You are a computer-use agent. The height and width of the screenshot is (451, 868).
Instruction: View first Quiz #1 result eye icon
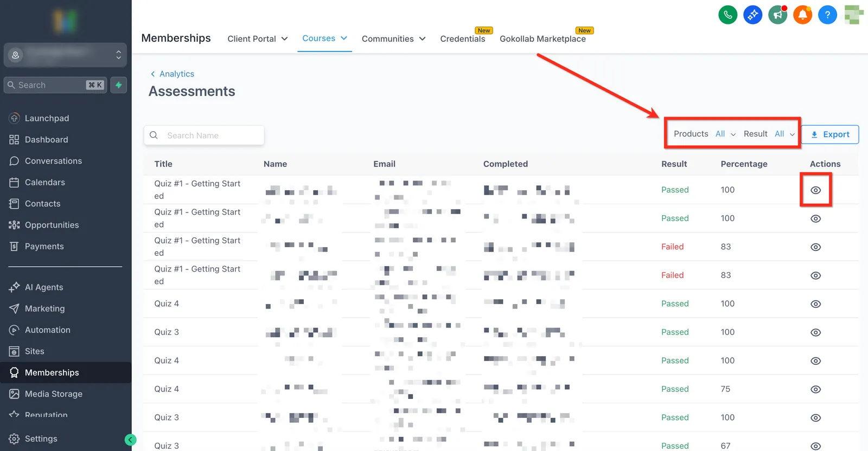pyautogui.click(x=815, y=190)
